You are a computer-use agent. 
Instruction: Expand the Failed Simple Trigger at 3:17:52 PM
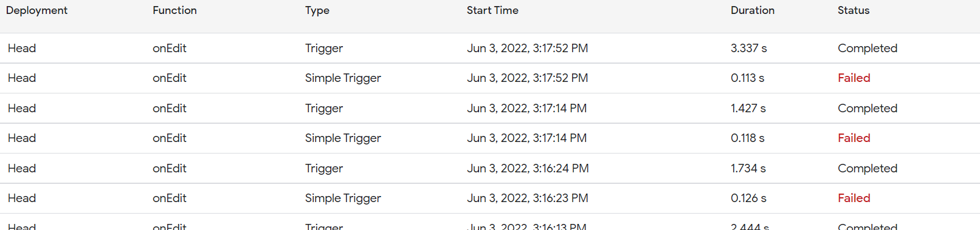(x=490, y=78)
